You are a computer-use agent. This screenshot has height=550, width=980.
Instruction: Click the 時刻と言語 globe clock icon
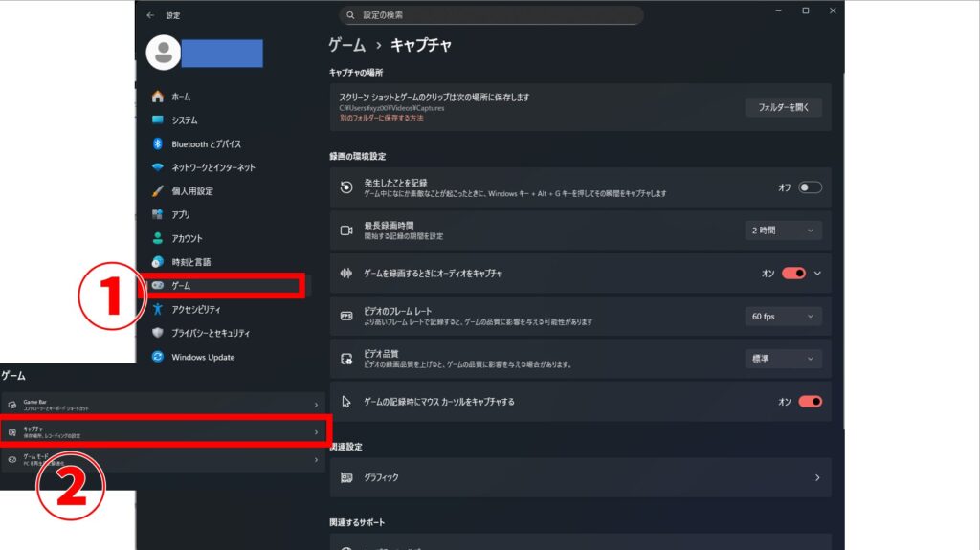pos(158,262)
